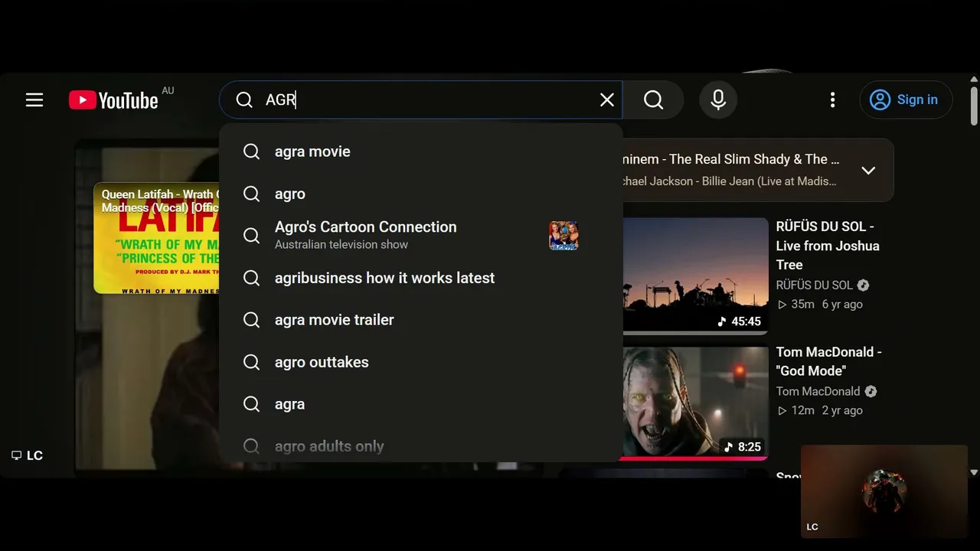Click the search magnifier button
980x551 pixels.
tap(653, 99)
